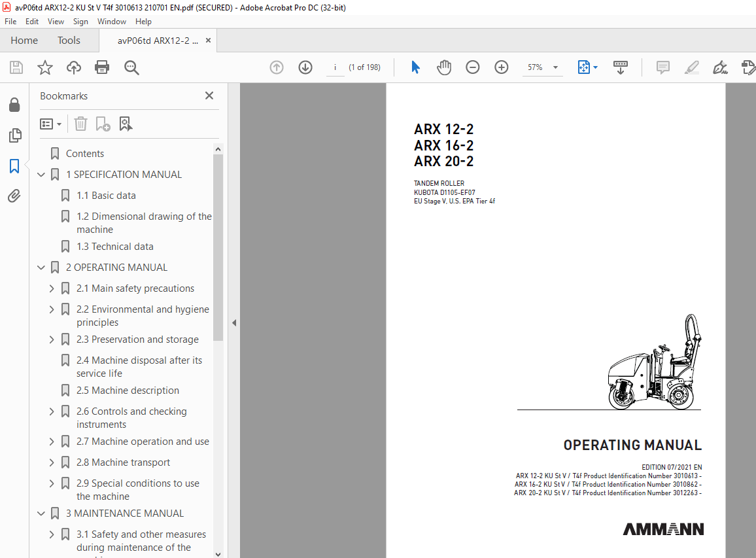
Task: Open the File menu
Action: [10, 21]
